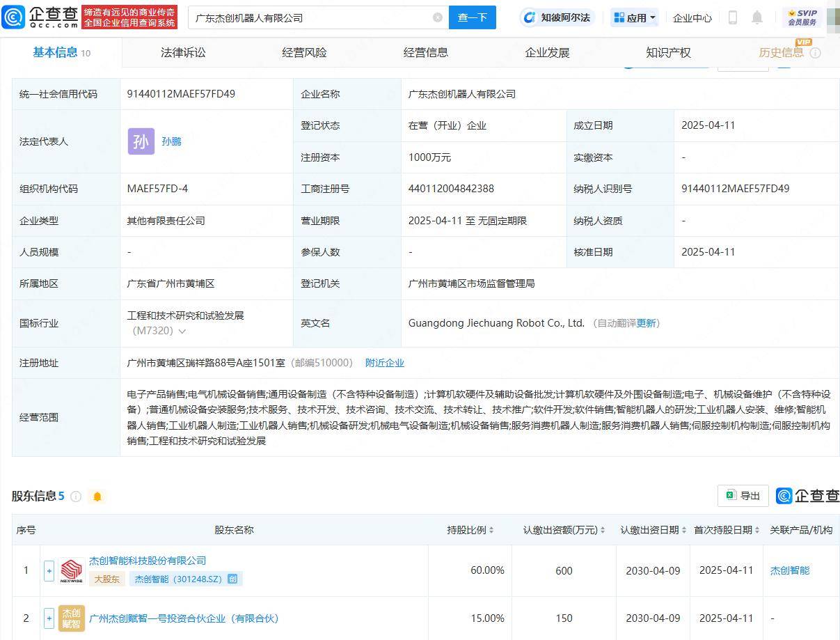Screen dimensions: 840x640
Task: Open the 企查查 logo above the shareholder table
Action: 808,496
